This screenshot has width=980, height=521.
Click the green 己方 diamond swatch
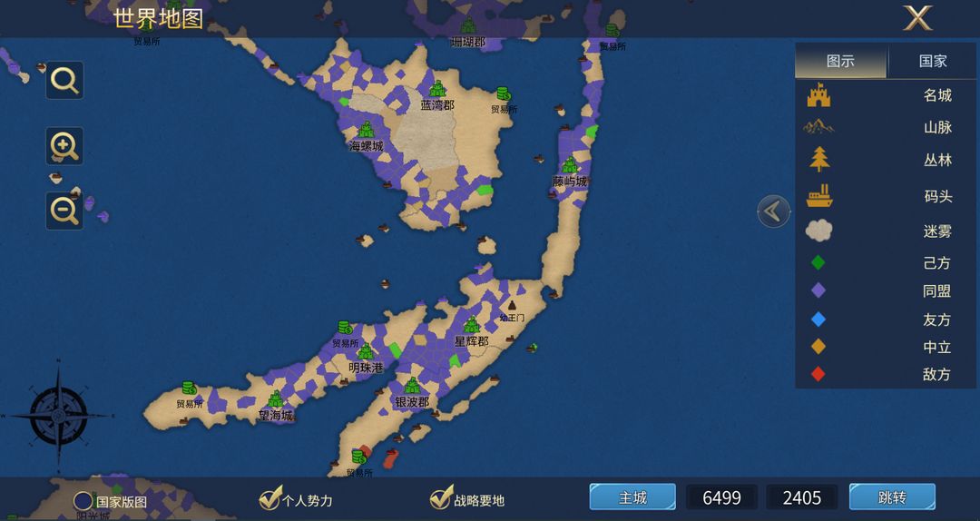[x=818, y=262]
